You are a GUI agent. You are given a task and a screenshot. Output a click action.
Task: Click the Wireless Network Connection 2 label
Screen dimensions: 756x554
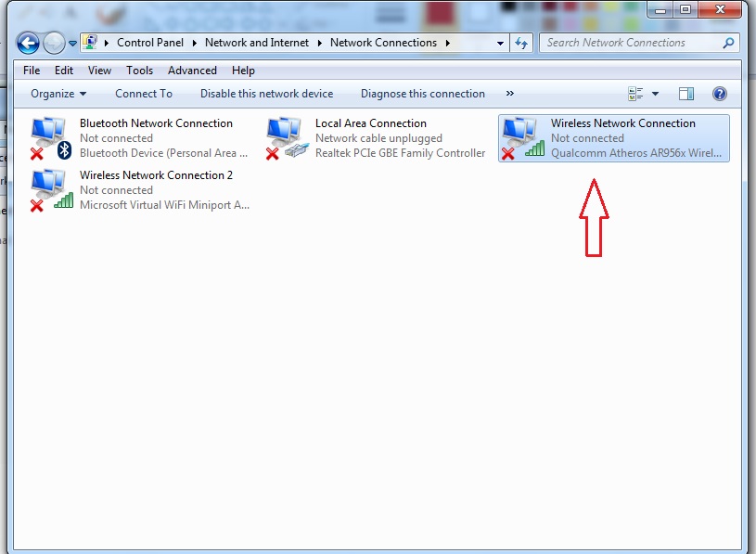pyautogui.click(x=156, y=175)
